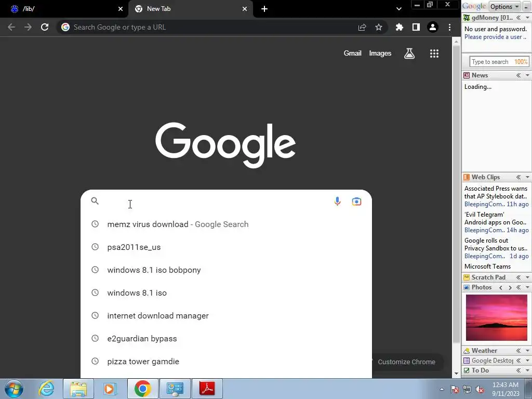Open the sidebar Options dropdown
Screen dimensions: 532x399
pyautogui.click(x=504, y=6)
